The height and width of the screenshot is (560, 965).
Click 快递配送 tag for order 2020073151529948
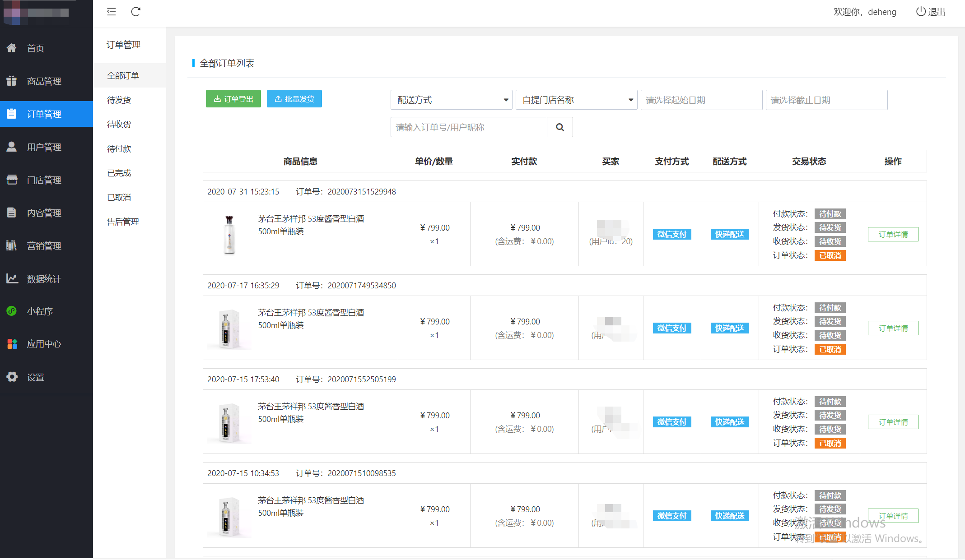(730, 234)
